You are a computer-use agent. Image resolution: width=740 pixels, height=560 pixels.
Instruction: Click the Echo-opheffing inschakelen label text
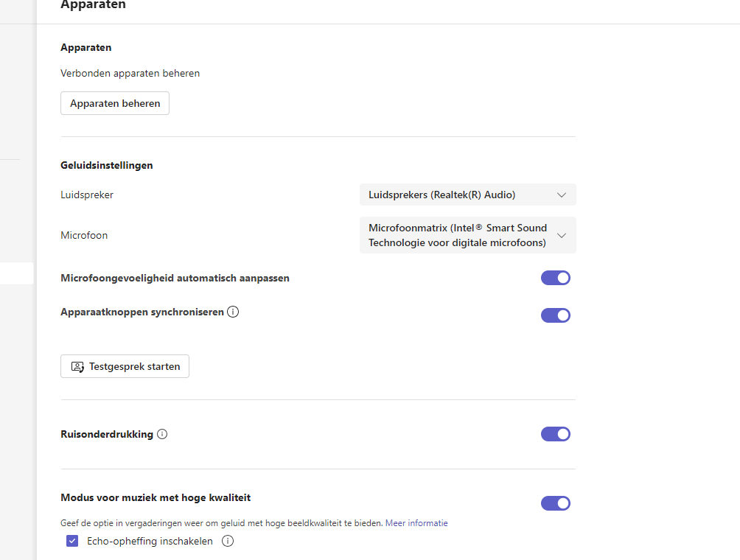(x=150, y=541)
